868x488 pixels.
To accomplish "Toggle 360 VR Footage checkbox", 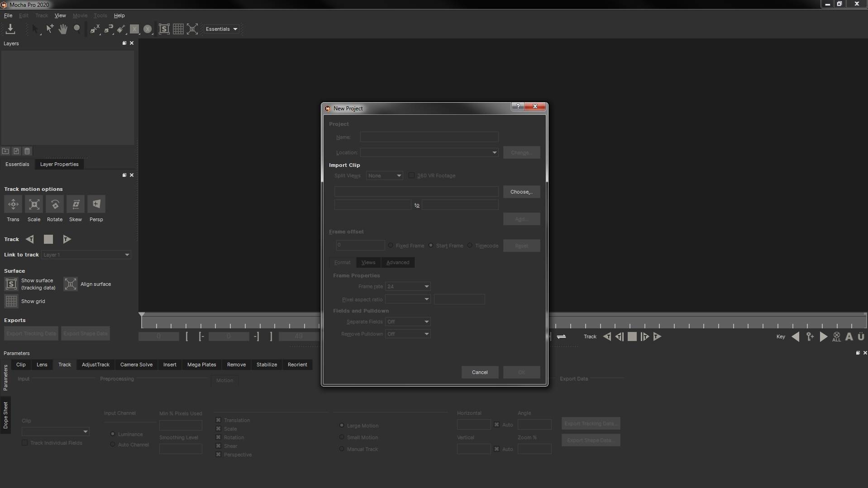I will [x=411, y=175].
